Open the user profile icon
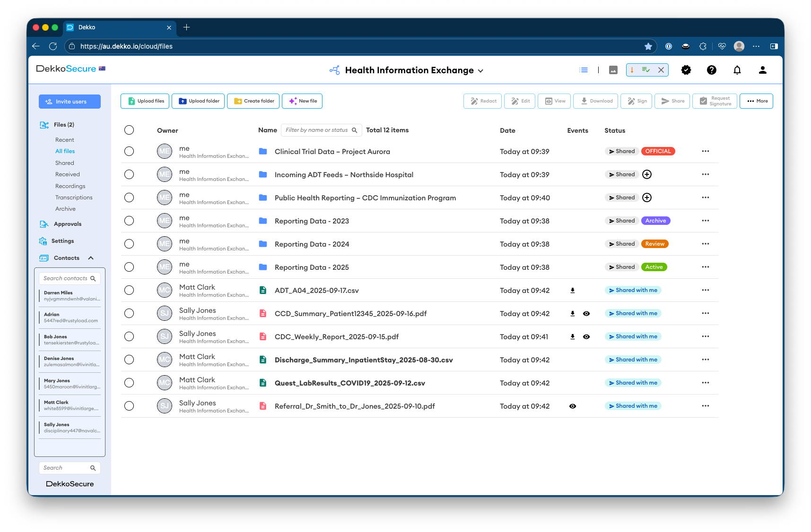This screenshot has height=532, width=811. 762,70
